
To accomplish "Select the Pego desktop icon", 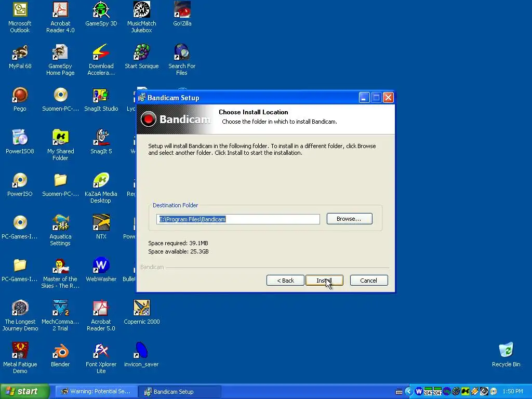I will (x=20, y=99).
